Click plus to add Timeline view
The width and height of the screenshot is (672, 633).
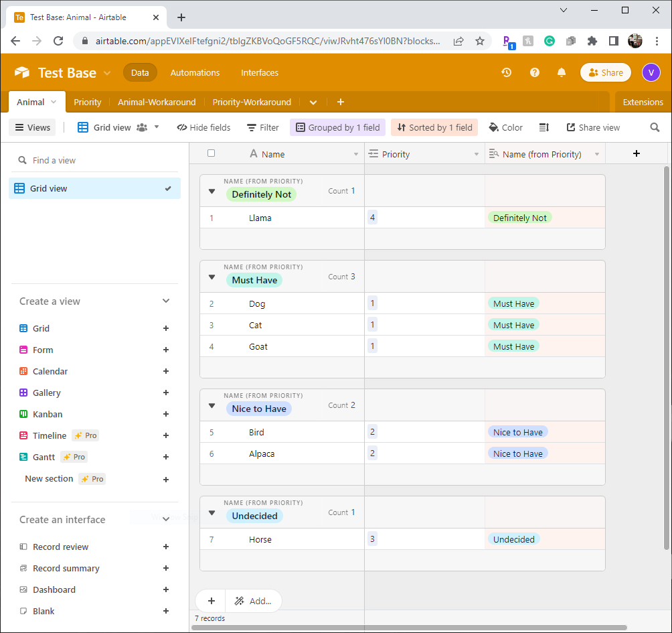click(166, 435)
